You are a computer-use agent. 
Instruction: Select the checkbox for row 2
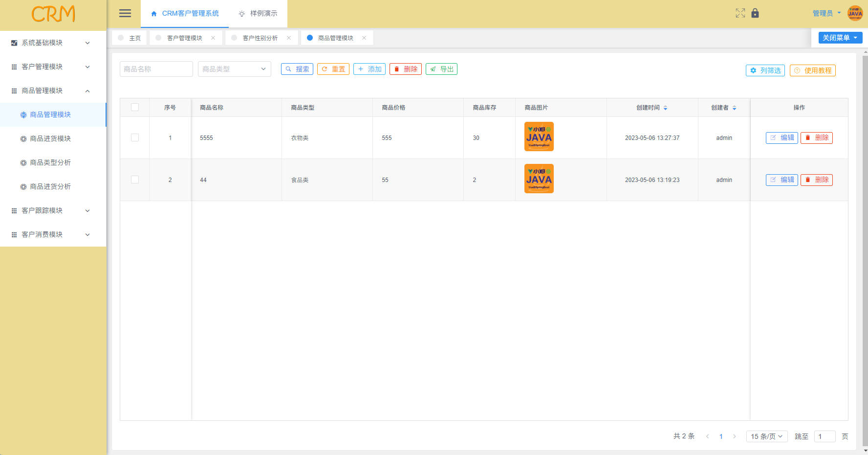pos(135,180)
